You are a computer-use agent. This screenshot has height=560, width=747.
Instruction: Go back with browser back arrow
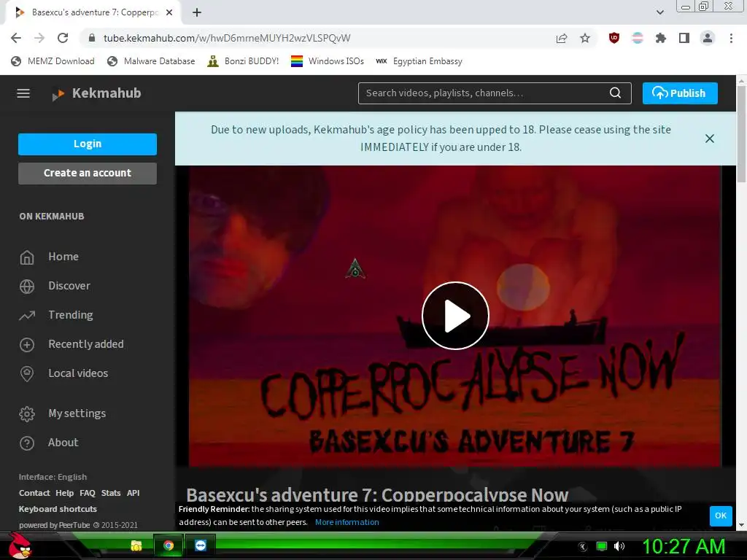tap(16, 38)
